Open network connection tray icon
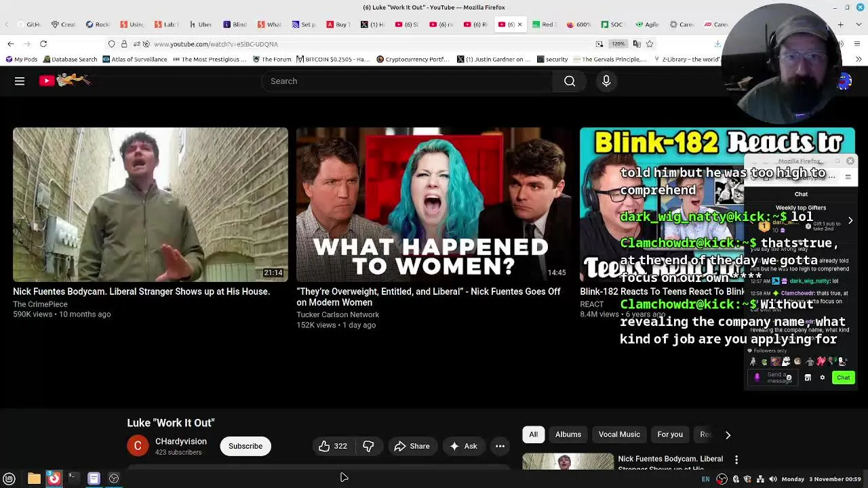The height and width of the screenshot is (488, 868). coord(760,479)
